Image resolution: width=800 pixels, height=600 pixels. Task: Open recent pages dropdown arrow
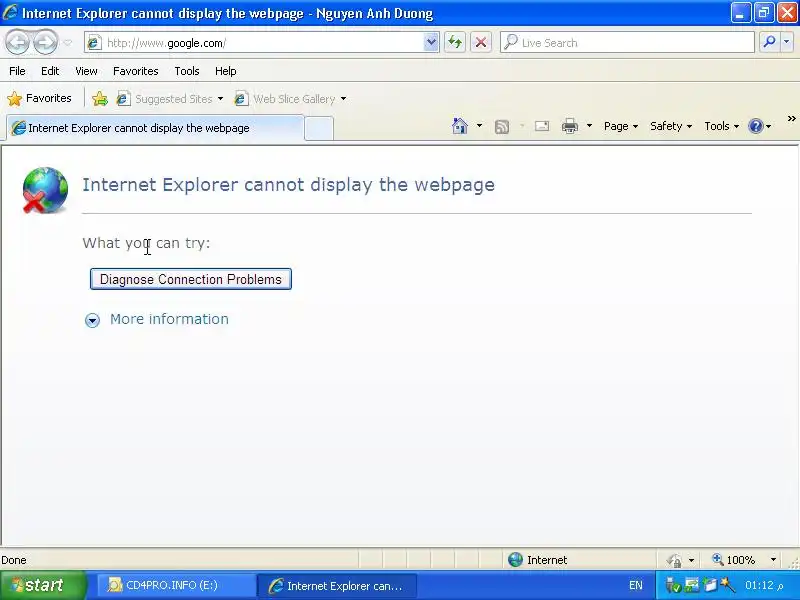pos(68,43)
